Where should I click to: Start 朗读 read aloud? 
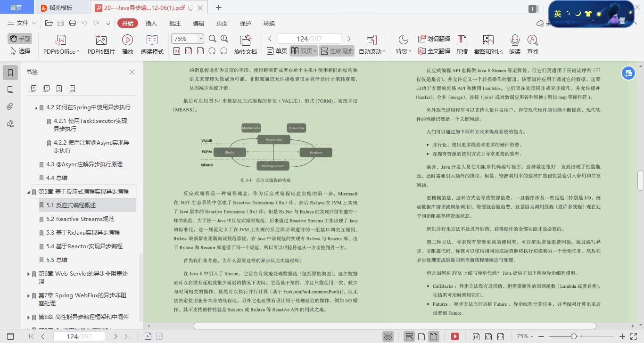(514, 45)
